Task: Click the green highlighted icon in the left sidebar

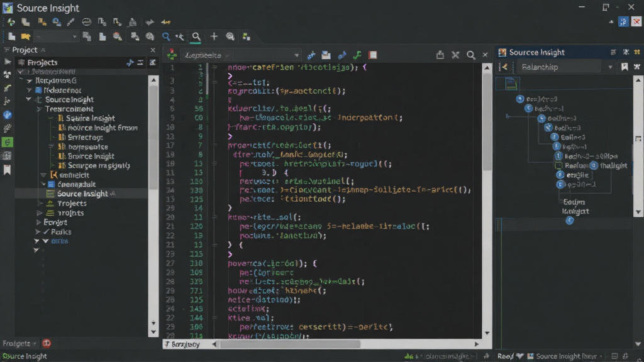Action: tap(8, 142)
